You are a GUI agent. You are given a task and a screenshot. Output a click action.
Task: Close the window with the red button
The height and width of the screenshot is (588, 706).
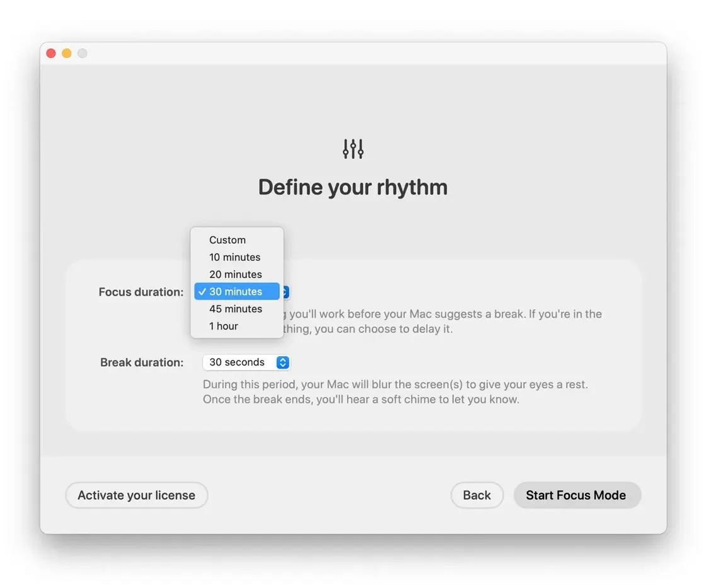point(51,53)
